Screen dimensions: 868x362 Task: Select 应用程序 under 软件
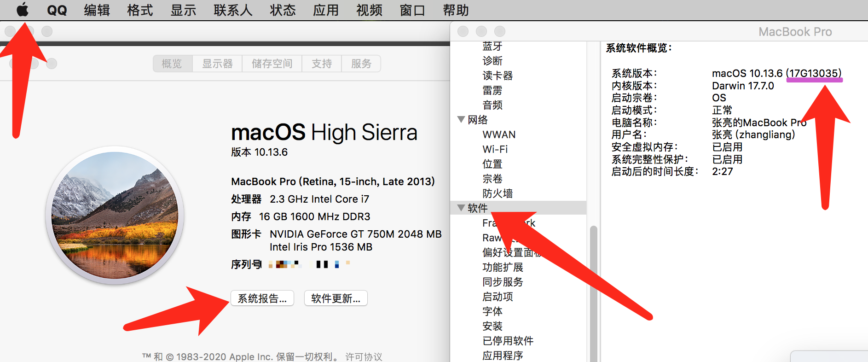click(x=503, y=356)
